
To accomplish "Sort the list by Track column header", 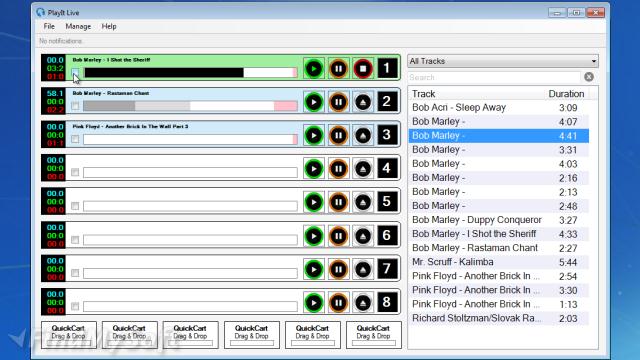I will tap(477, 94).
